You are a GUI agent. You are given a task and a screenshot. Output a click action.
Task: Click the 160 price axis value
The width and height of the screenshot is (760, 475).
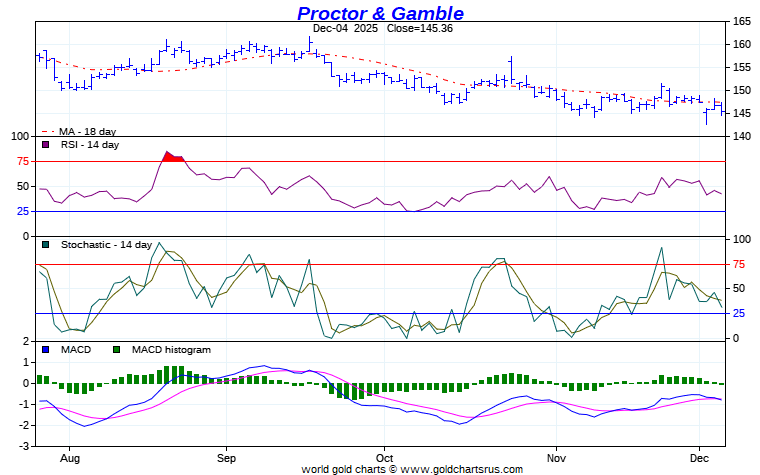tap(742, 45)
